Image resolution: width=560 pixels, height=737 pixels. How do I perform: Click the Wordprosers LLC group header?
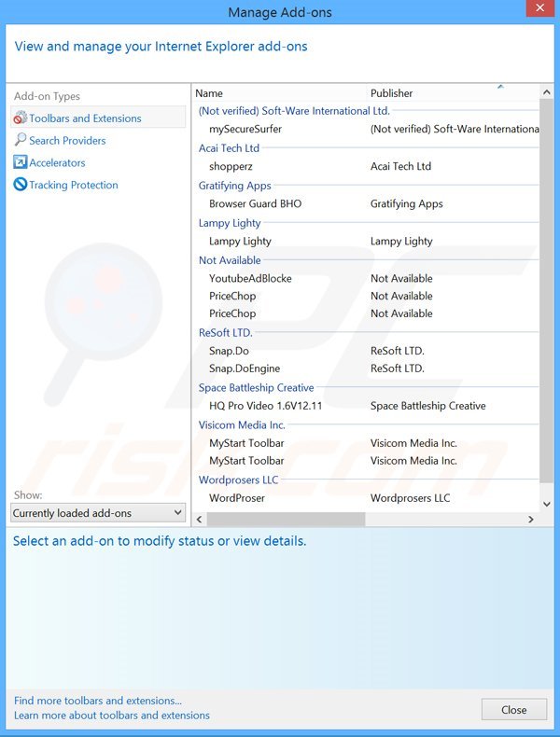pos(238,480)
